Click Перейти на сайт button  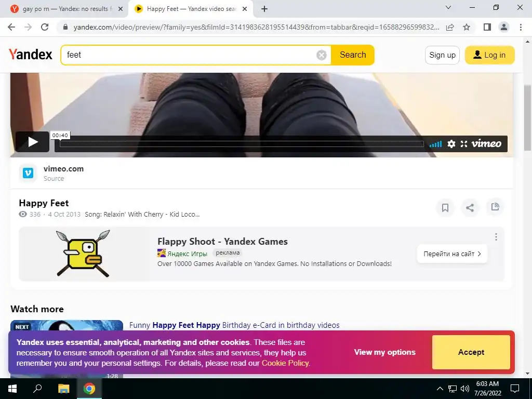[x=452, y=254]
